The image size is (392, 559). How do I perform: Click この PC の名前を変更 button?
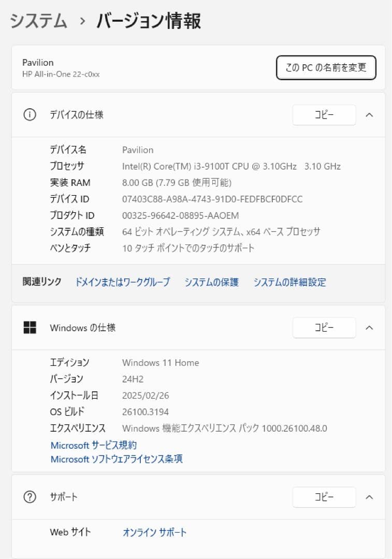pyautogui.click(x=326, y=67)
